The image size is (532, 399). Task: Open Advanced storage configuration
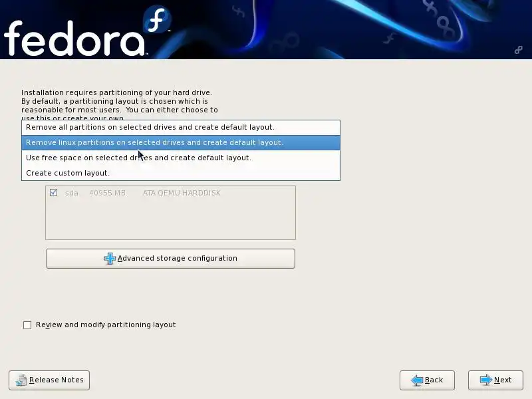(x=170, y=259)
